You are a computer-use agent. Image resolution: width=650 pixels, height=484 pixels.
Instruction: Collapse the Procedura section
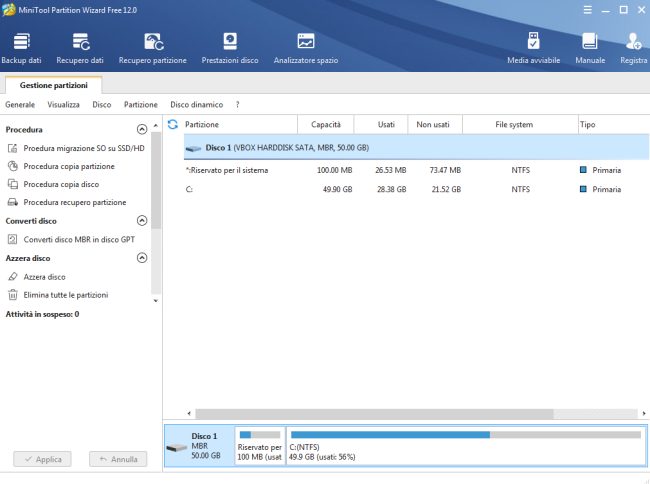[x=142, y=130]
